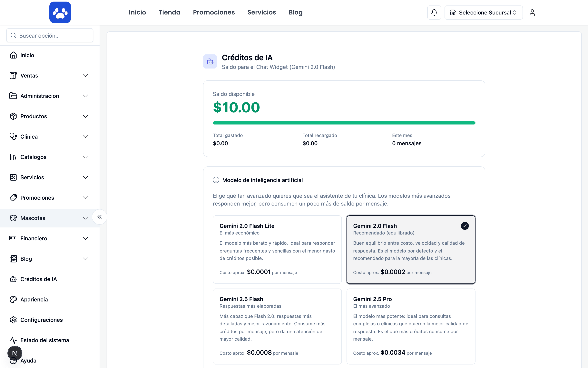
Task: Open the user profile icon
Action: 532,12
